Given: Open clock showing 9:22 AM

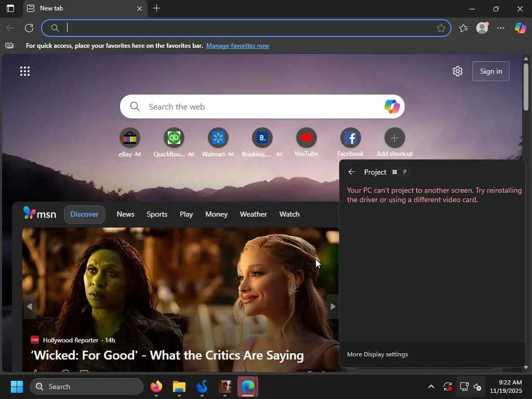Looking at the screenshot, I should click(506, 387).
